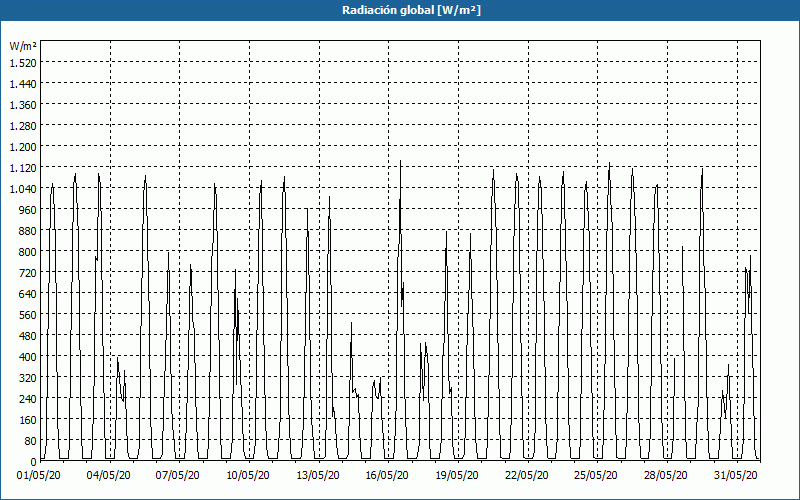Image resolution: width=800 pixels, height=500 pixels.
Task: Click the W/m² axis unit label
Action: tap(23, 46)
